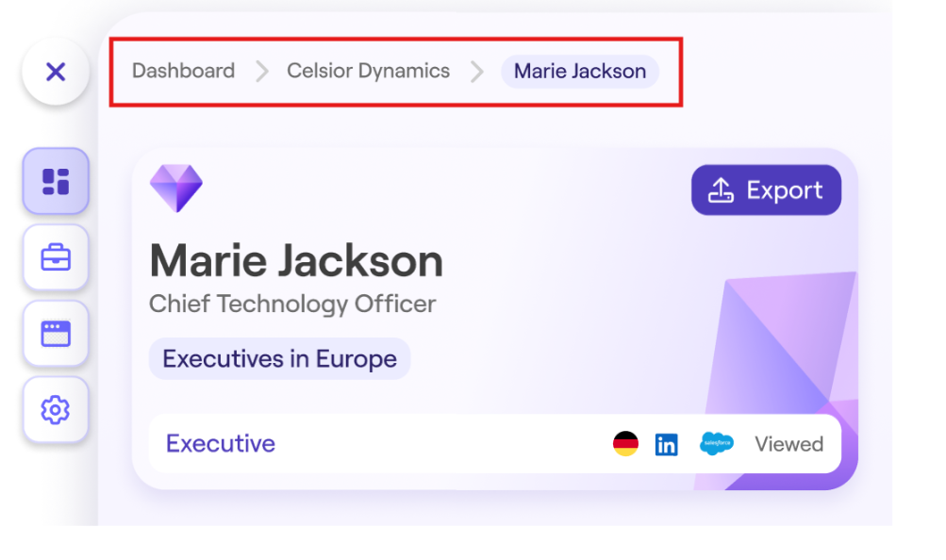
Task: Click the Executive label
Action: click(x=221, y=444)
